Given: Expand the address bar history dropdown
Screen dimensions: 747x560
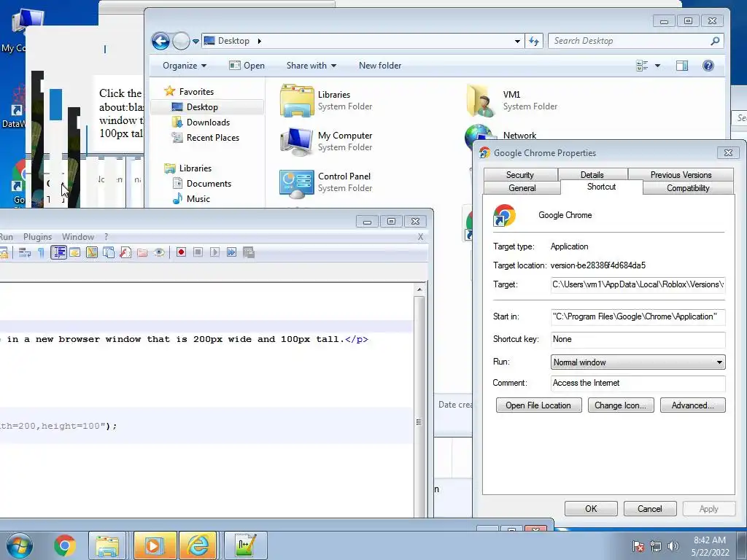Looking at the screenshot, I should (517, 41).
